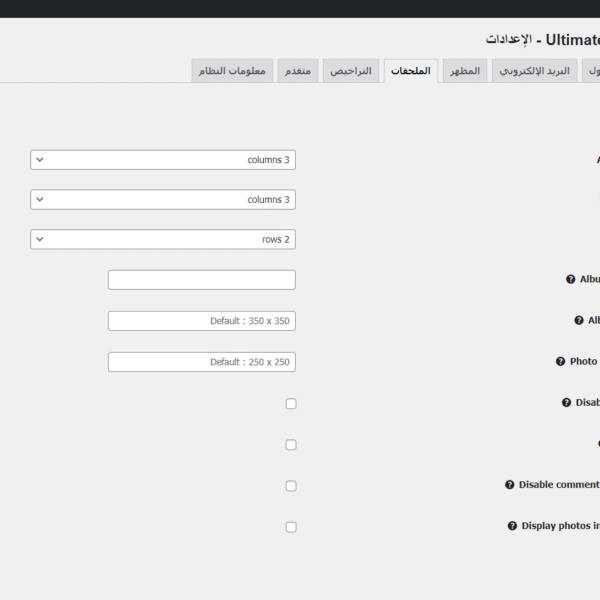Open the البريد الإلكتروني tab

[534, 72]
